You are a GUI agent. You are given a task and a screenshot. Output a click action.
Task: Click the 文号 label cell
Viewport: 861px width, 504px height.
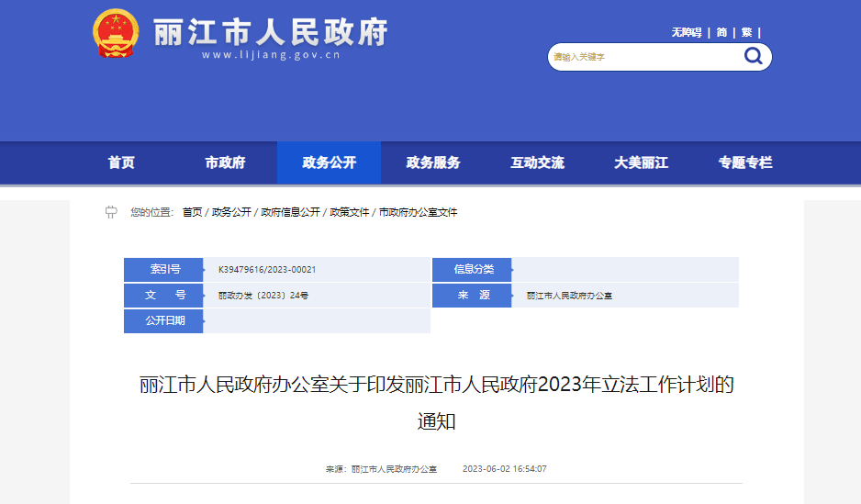[x=163, y=296]
